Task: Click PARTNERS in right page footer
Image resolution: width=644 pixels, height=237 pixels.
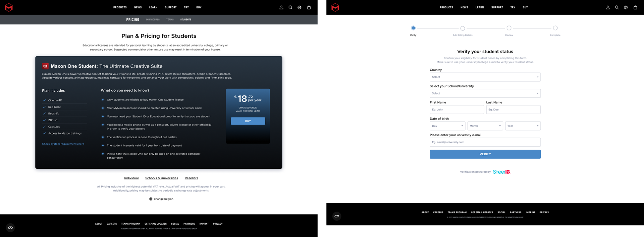Action: click(516, 212)
